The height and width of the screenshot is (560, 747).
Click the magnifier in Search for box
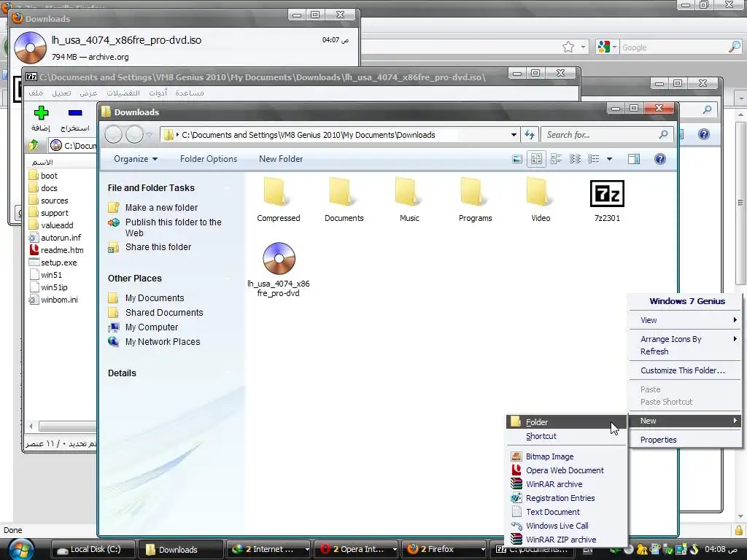coord(662,135)
